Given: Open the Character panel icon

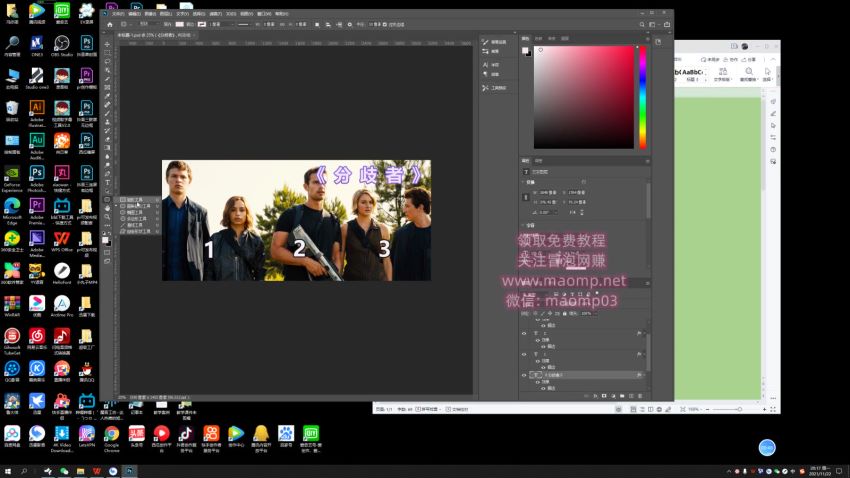Looking at the screenshot, I should click(x=485, y=64).
